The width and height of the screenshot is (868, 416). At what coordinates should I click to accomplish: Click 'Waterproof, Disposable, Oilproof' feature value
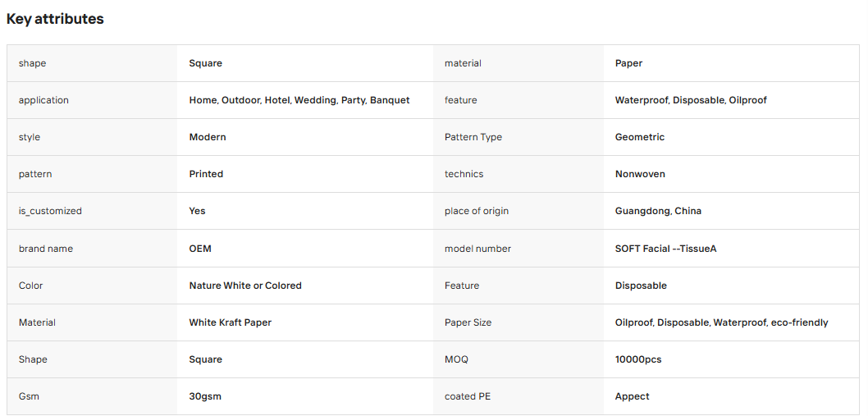pyautogui.click(x=691, y=100)
